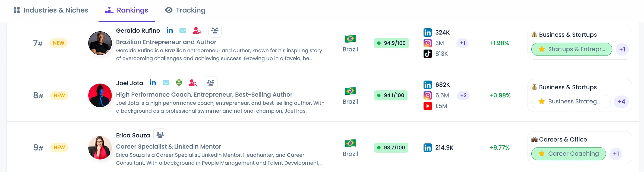This screenshot has height=172, width=644.
Task: Click the Instagram icon showing 5.5M followers
Action: [428, 95]
